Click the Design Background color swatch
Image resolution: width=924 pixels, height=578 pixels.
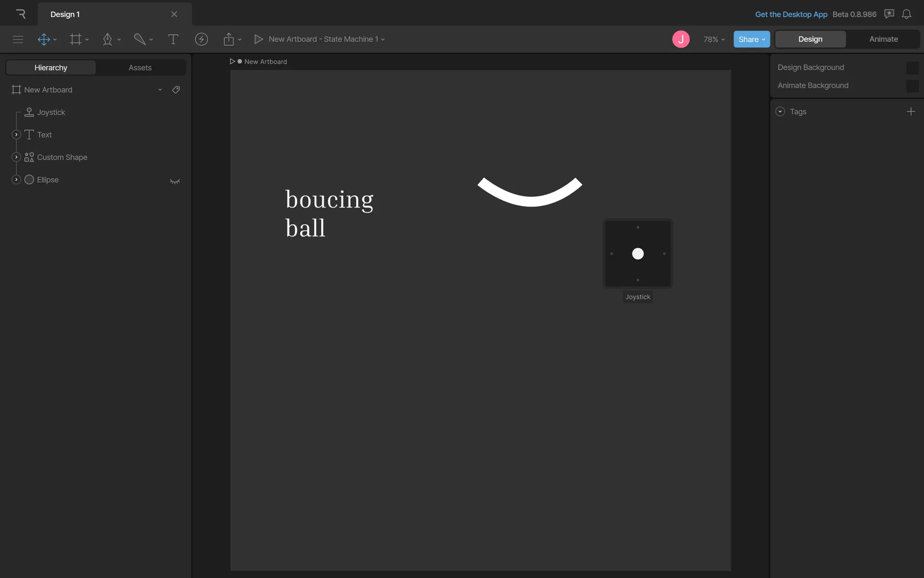tap(912, 68)
